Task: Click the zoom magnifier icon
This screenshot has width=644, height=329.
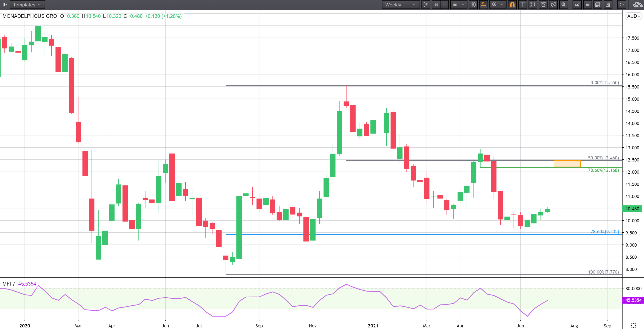Action: (564, 5)
